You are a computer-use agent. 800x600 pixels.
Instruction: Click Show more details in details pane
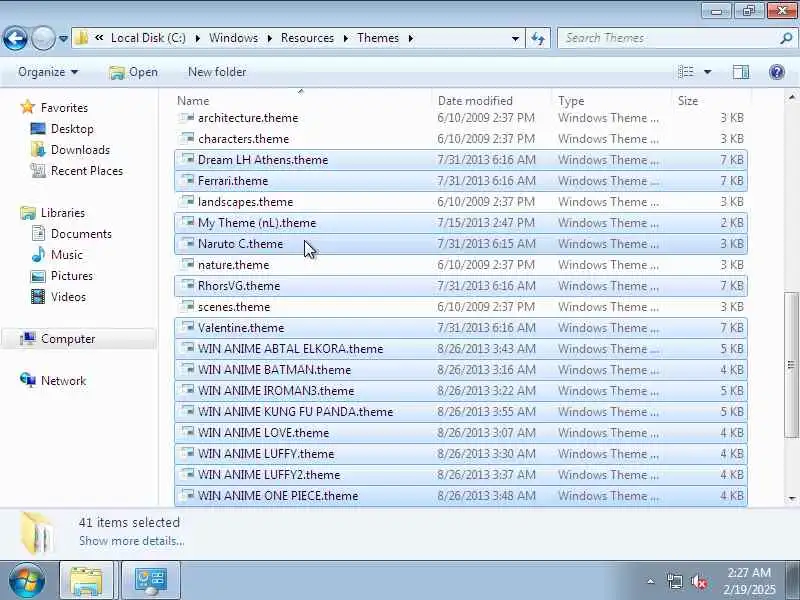[131, 541]
